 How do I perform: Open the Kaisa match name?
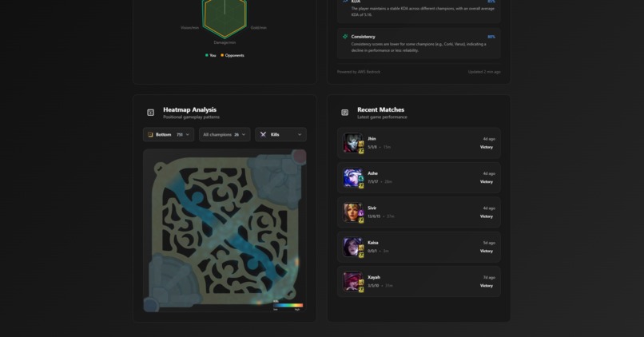[x=373, y=243]
